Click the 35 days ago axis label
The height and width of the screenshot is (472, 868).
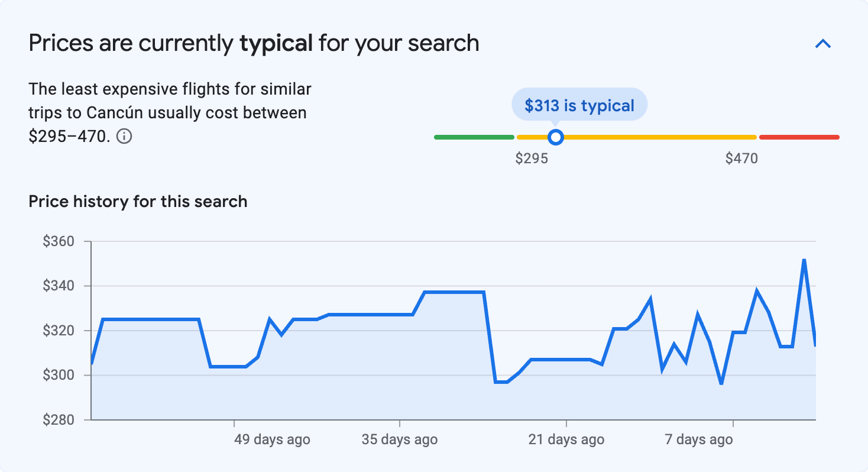point(400,439)
